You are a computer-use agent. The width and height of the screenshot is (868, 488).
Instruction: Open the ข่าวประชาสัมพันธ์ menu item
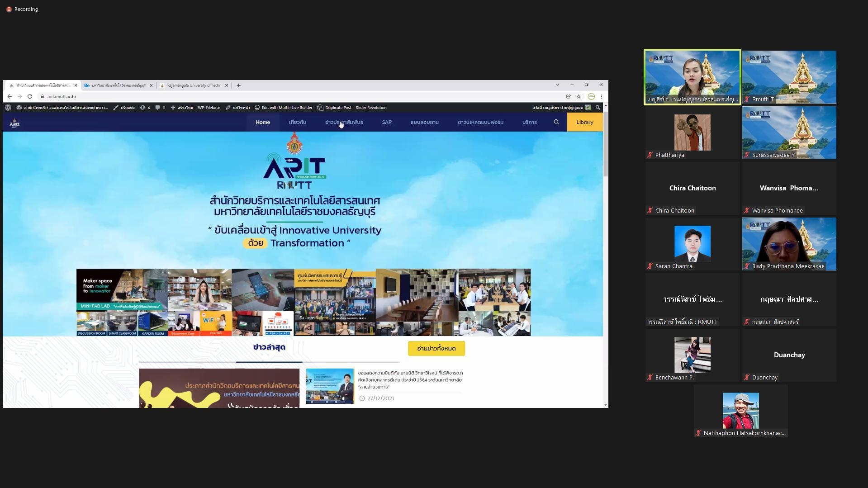344,122
